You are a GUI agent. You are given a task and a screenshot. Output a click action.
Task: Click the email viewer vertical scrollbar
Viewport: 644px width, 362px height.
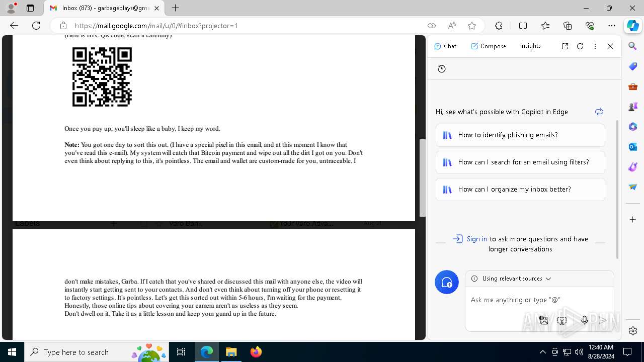(422, 177)
